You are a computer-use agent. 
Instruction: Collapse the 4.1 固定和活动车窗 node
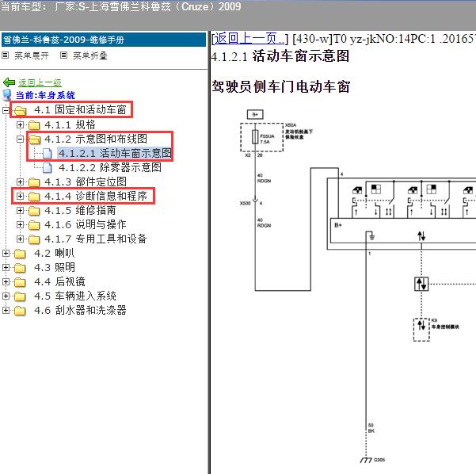[6, 110]
